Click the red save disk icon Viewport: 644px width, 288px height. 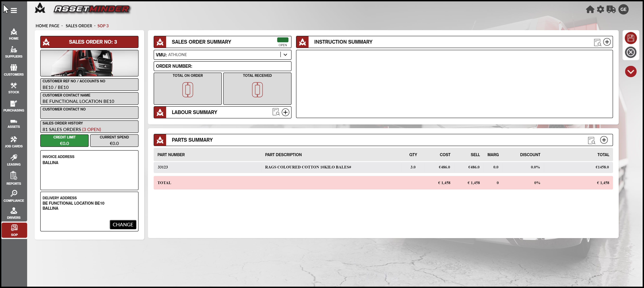click(x=631, y=38)
